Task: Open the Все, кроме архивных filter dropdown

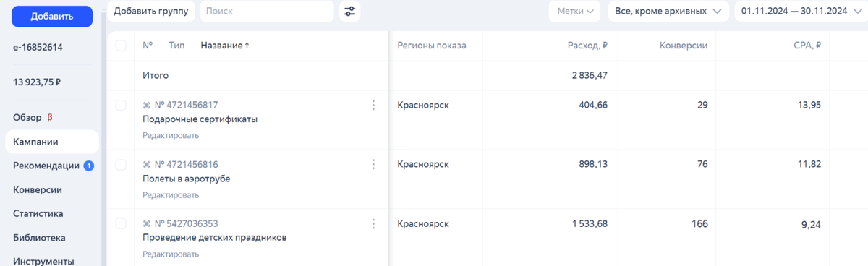Action: click(x=668, y=11)
